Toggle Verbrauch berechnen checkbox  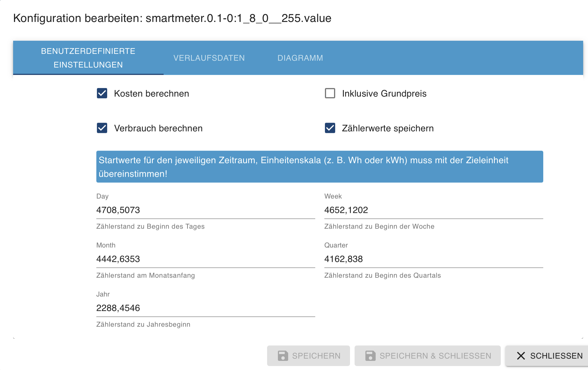tap(102, 128)
